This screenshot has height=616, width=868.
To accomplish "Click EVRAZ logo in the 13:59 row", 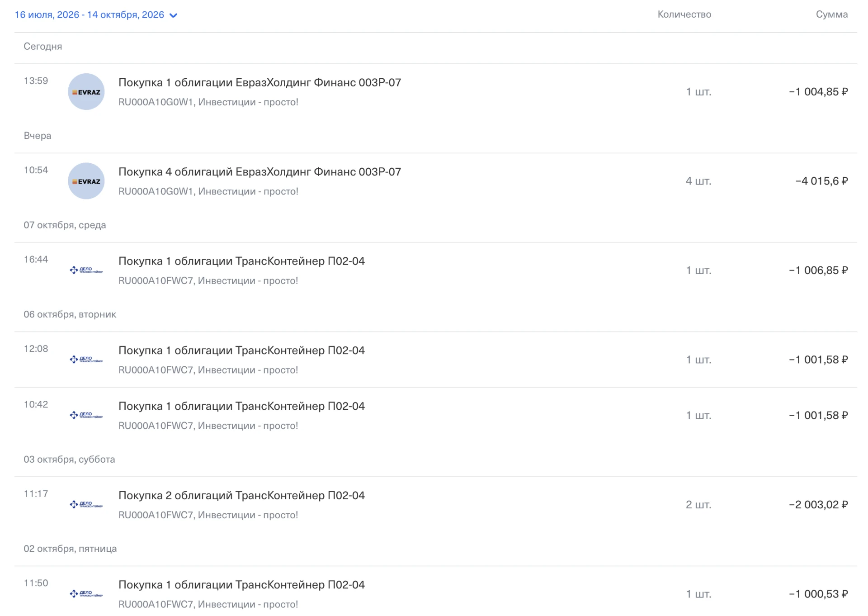I will [86, 92].
